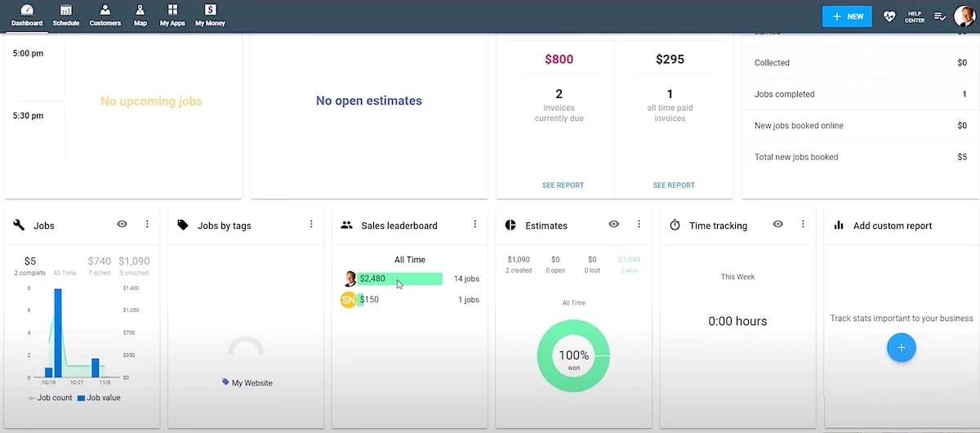Select the $1,090 unscheduled jobs stat
980x433 pixels.
(134, 265)
